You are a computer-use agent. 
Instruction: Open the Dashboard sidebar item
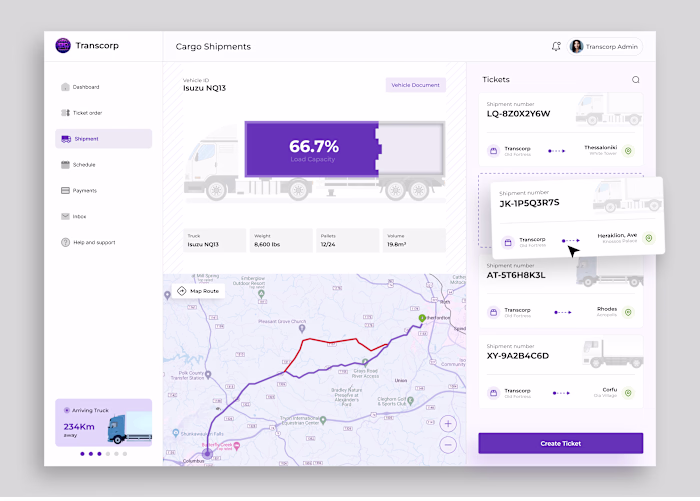pos(104,87)
